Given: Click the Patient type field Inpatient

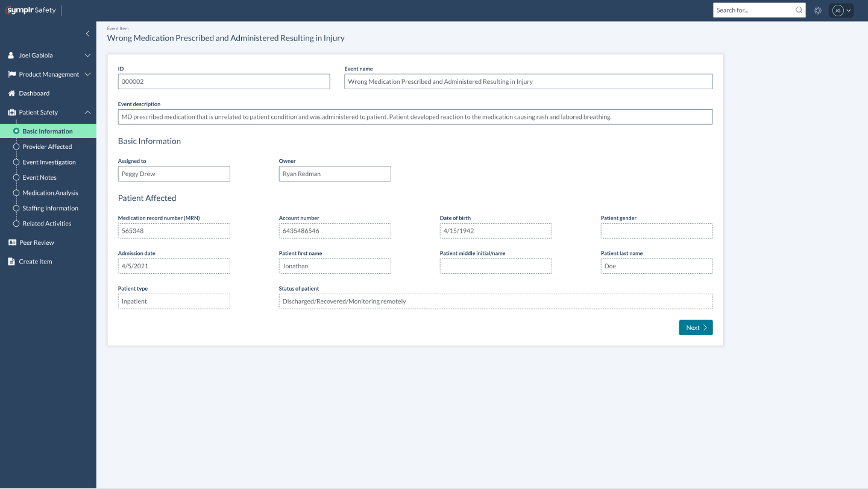Looking at the screenshot, I should click(x=174, y=301).
